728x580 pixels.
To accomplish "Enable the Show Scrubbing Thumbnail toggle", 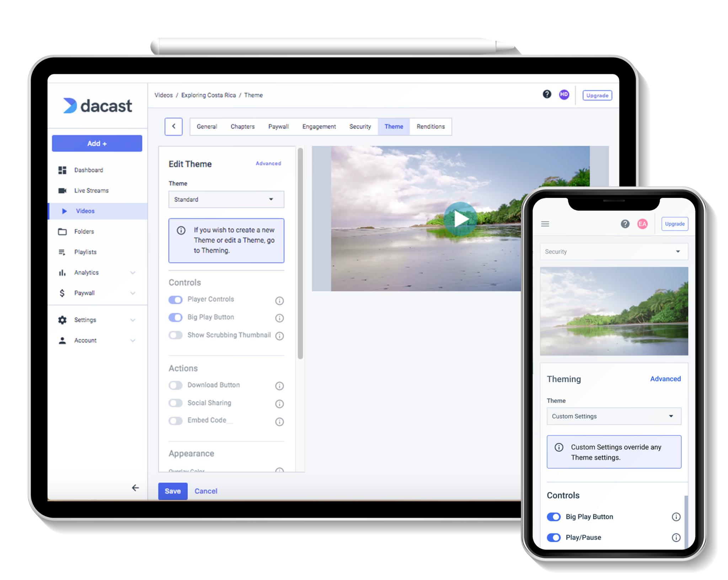I will coord(176,335).
